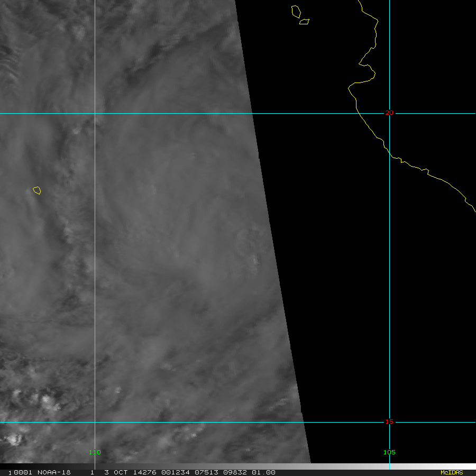Click the red latitude label 15
476x476 pixels.
pyautogui.click(x=389, y=422)
